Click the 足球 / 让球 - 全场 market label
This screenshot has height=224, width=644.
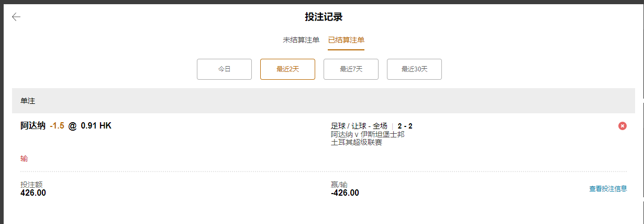click(359, 126)
